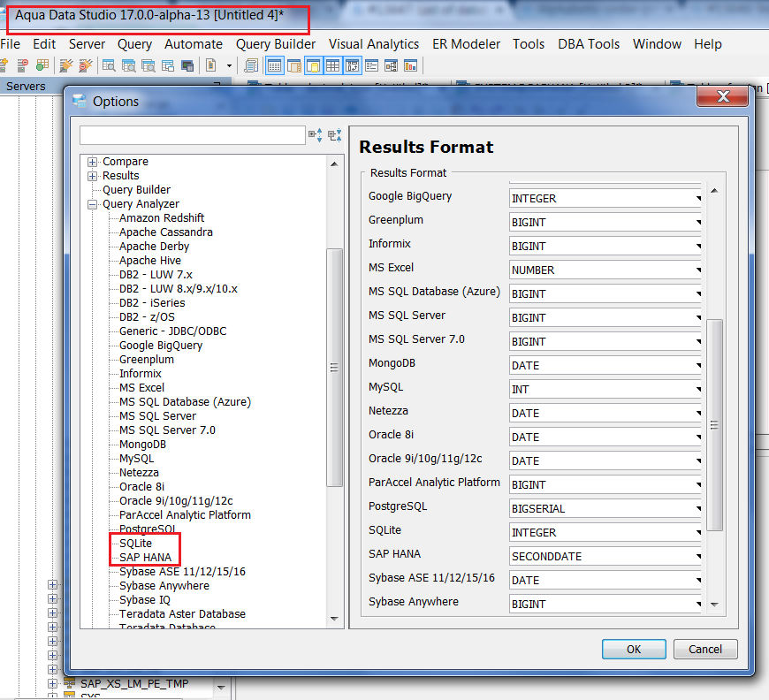Click the dark terminal window toolbar icon
Image resolution: width=769 pixels, height=700 pixels.
[187, 65]
